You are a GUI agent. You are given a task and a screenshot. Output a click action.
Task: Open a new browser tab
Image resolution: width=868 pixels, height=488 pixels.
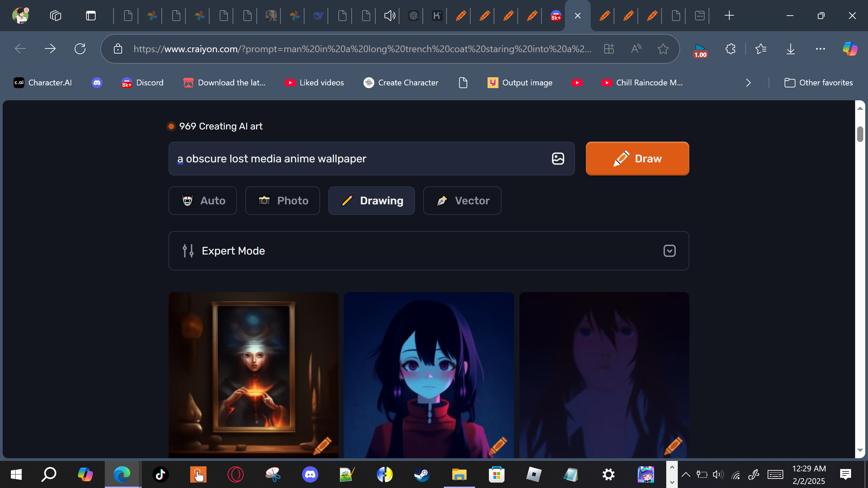coord(729,16)
